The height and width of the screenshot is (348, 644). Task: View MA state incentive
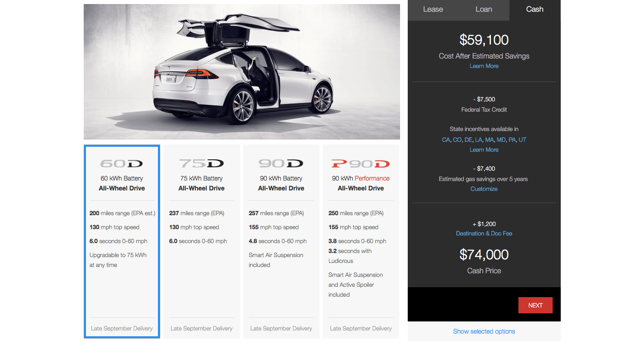point(489,140)
